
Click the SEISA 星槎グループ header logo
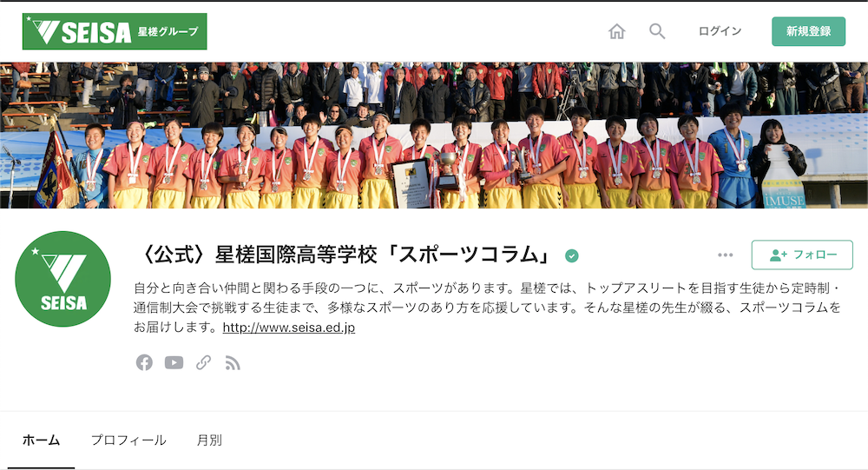115,31
